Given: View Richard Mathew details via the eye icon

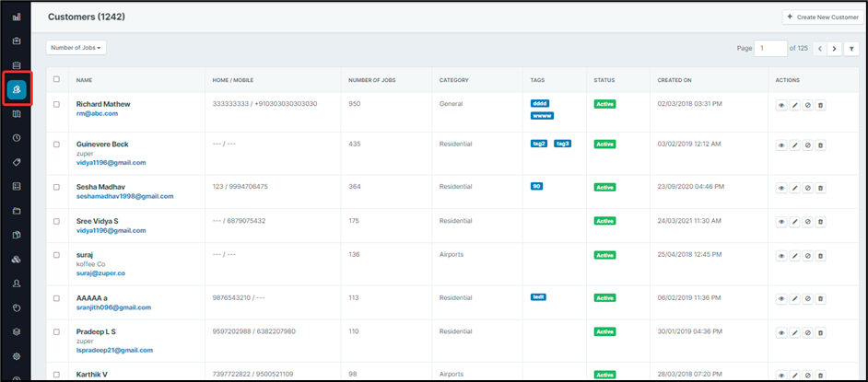Looking at the screenshot, I should (x=782, y=106).
